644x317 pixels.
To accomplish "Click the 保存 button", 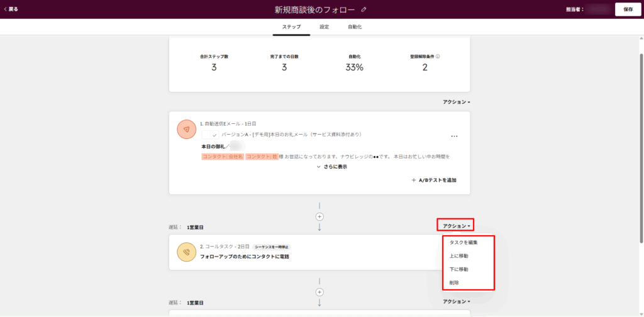I will [x=628, y=9].
